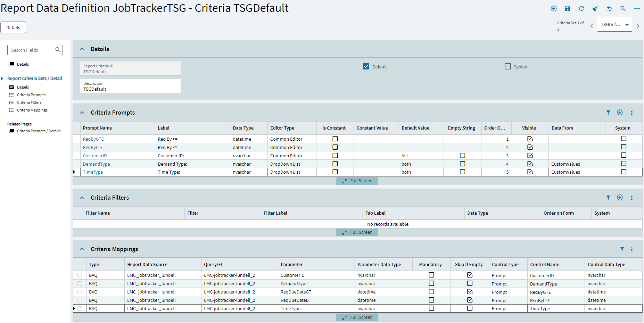This screenshot has width=644, height=323.
Task: Toggle the Default checkbox
Action: pyautogui.click(x=366, y=66)
